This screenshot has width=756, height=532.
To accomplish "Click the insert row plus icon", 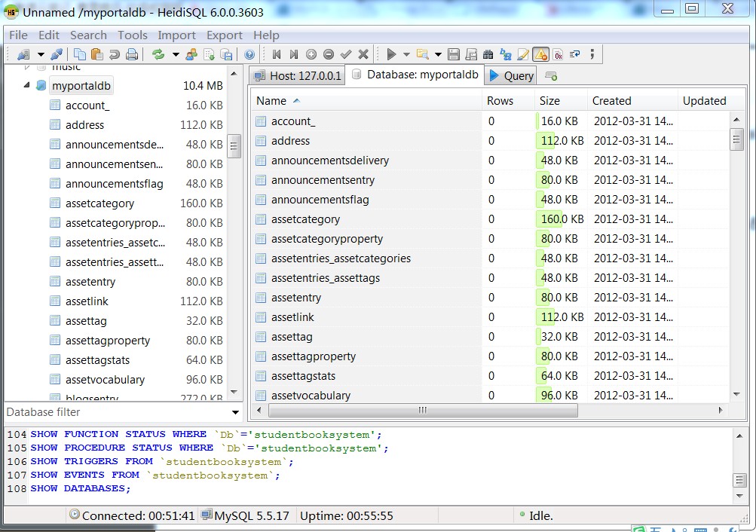I will pos(311,54).
